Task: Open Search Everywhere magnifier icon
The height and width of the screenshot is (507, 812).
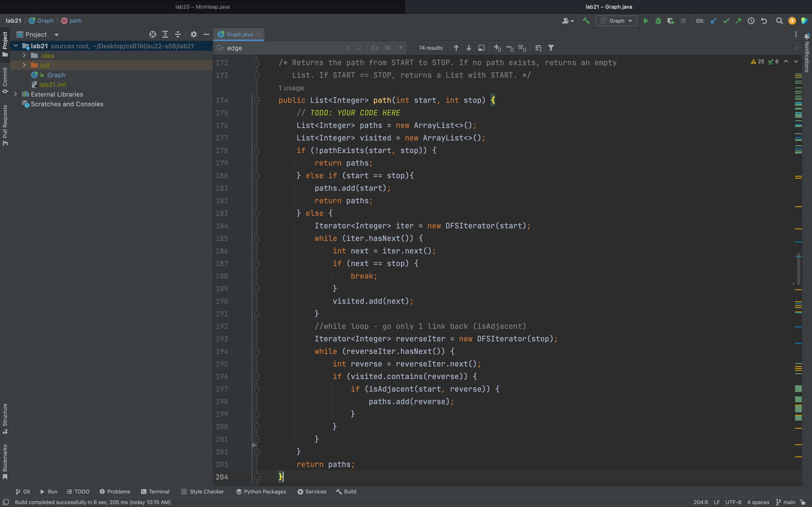Action: pyautogui.click(x=779, y=21)
